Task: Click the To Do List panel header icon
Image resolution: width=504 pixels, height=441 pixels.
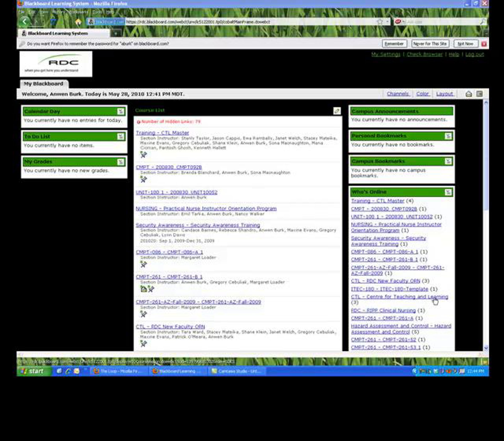Action: [121, 136]
